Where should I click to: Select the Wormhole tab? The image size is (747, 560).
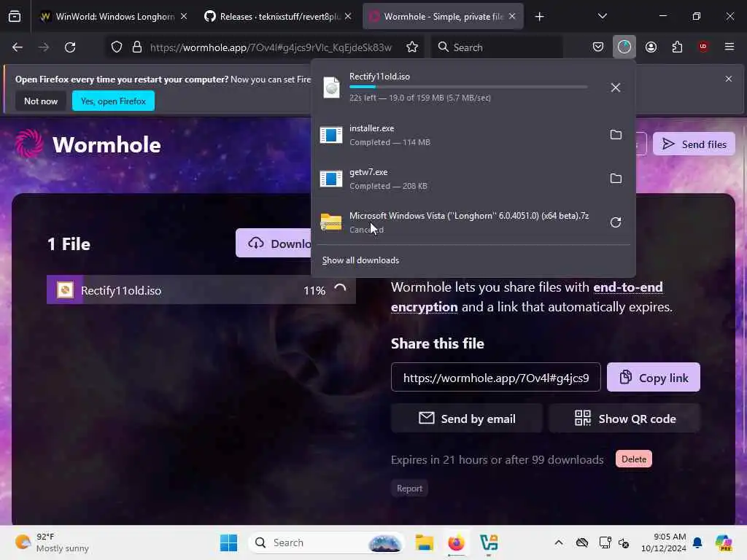click(x=443, y=17)
